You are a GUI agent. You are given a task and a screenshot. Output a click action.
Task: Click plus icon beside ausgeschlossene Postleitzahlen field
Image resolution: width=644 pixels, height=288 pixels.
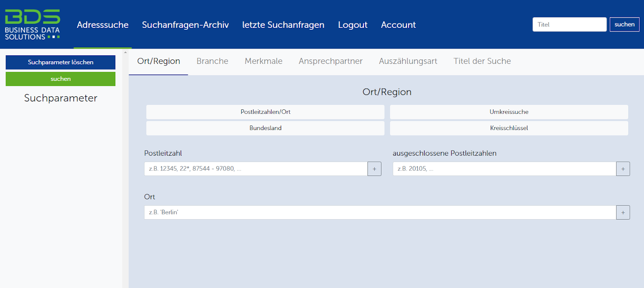coord(623,169)
